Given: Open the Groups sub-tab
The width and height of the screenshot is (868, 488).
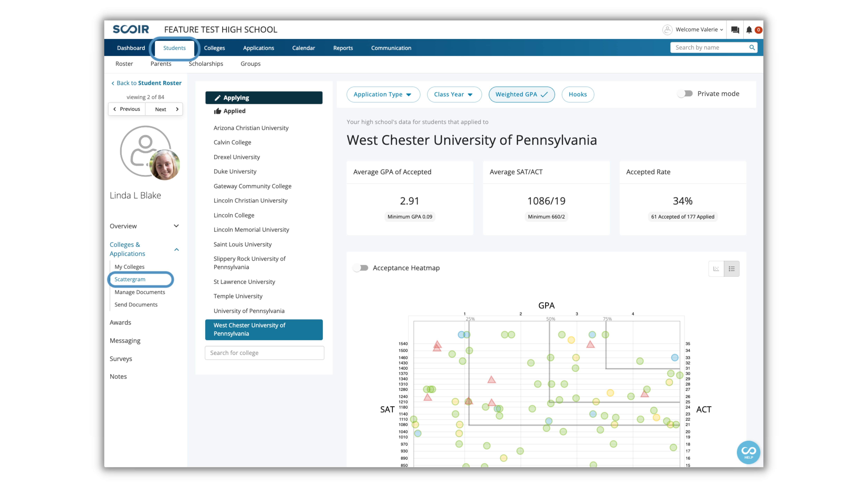Looking at the screenshot, I should click(x=250, y=64).
